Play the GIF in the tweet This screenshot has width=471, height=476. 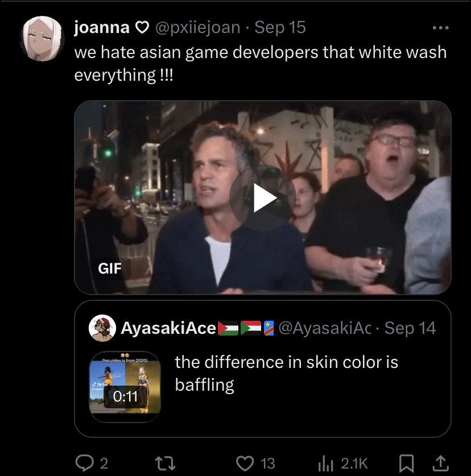262,198
